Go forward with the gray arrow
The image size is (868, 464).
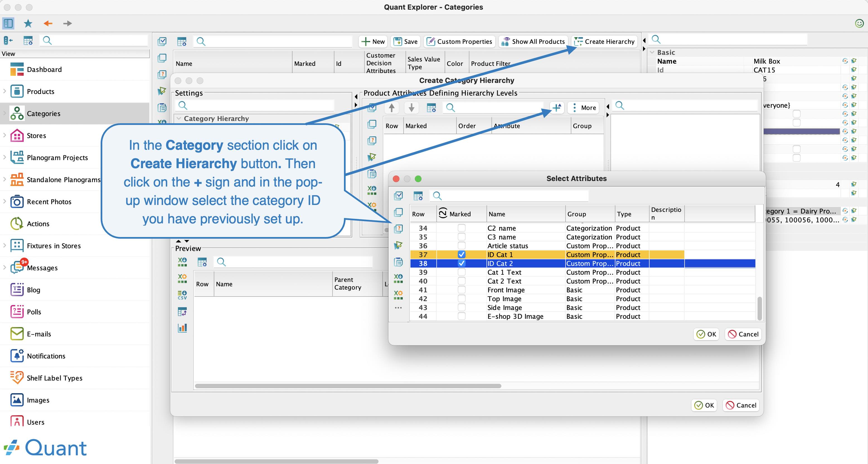67,23
